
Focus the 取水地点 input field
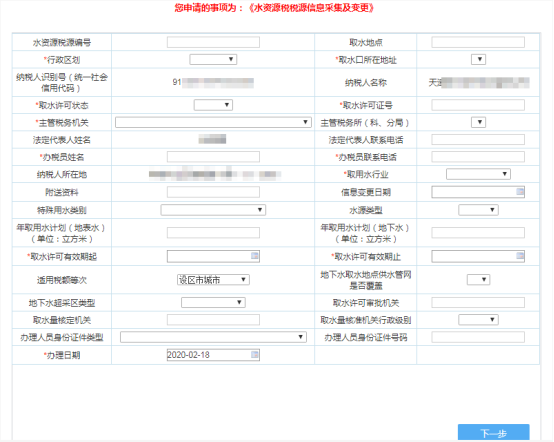[x=478, y=42]
